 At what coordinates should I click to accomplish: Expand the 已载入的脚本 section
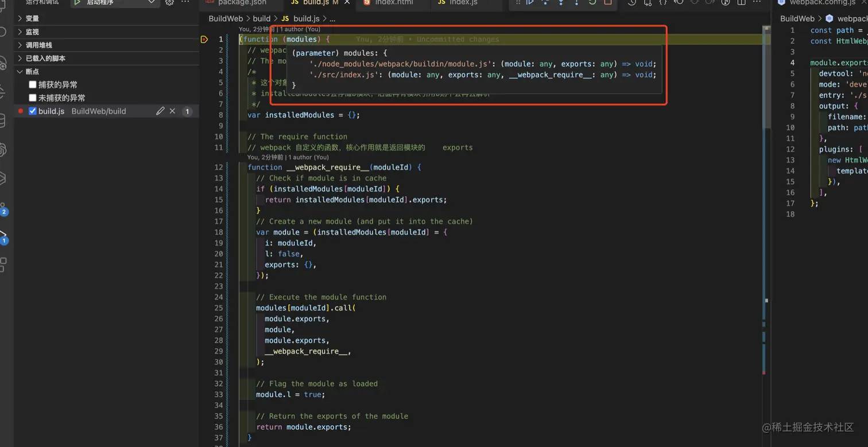click(106, 58)
